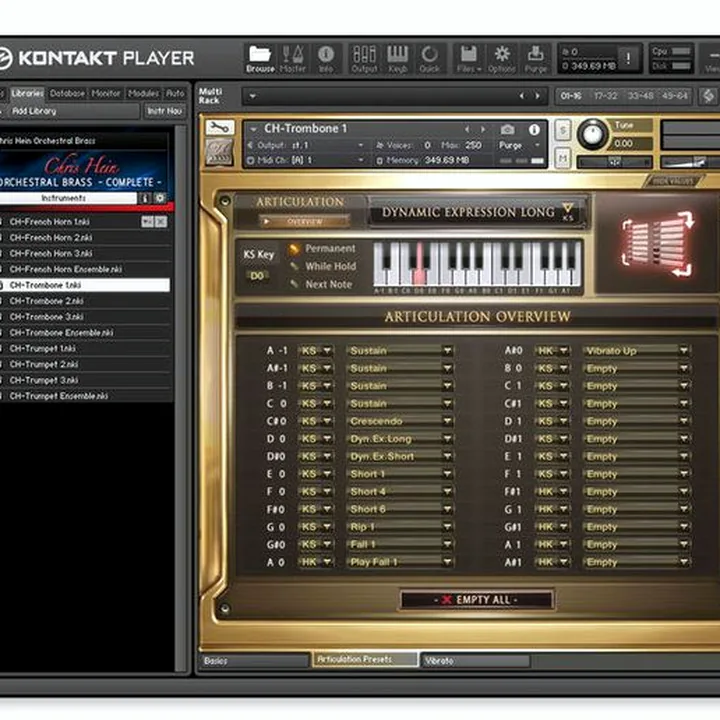Click the library info i icon
This screenshot has width=720, height=720.
pyautogui.click(x=145, y=198)
